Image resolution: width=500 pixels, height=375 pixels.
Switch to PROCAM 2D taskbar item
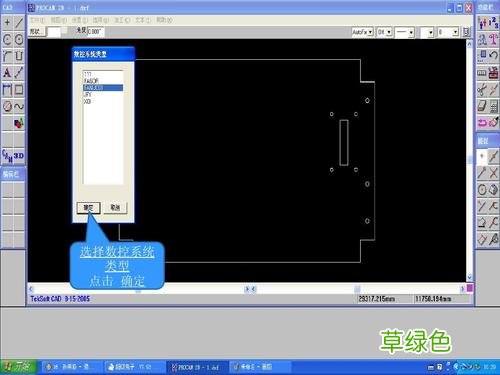tap(196, 367)
